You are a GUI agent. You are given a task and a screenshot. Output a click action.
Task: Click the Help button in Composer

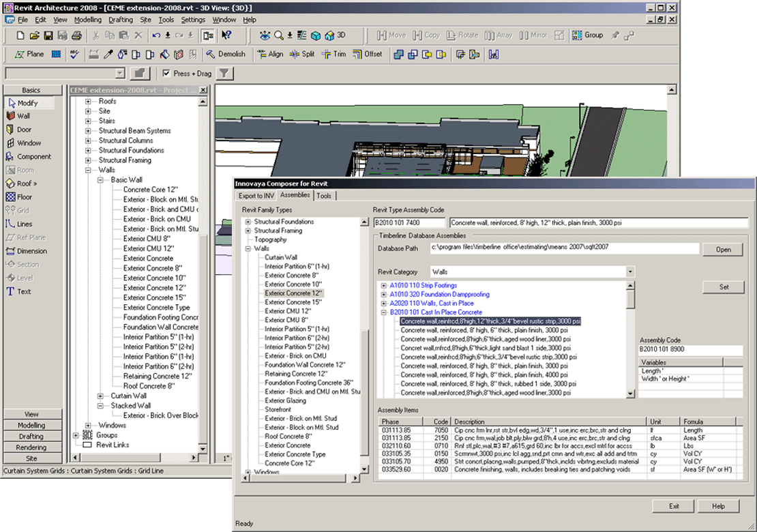point(718,506)
